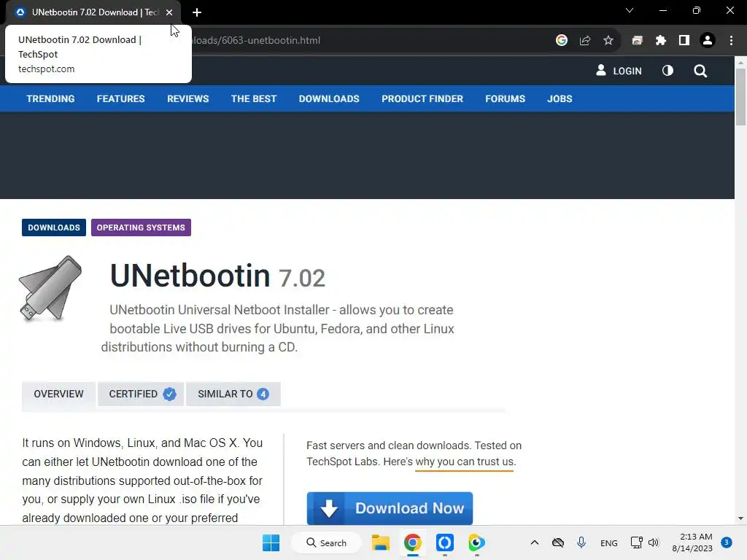Screen dimensions: 747x560
Task: Click the volume speaker tray icon
Action: click(654, 542)
